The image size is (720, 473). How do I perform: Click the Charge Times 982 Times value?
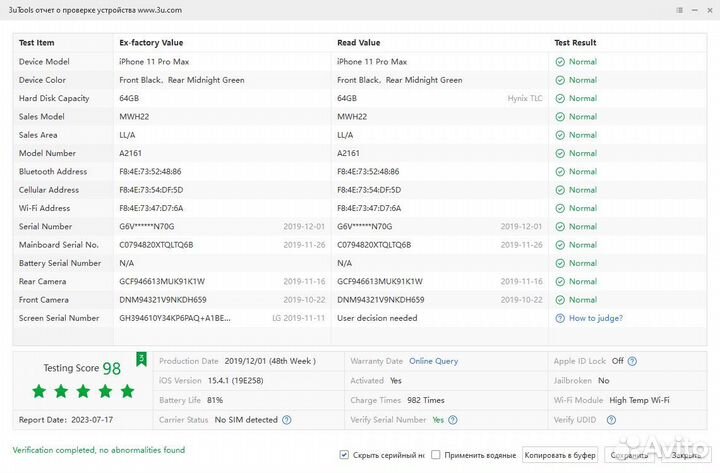[426, 400]
